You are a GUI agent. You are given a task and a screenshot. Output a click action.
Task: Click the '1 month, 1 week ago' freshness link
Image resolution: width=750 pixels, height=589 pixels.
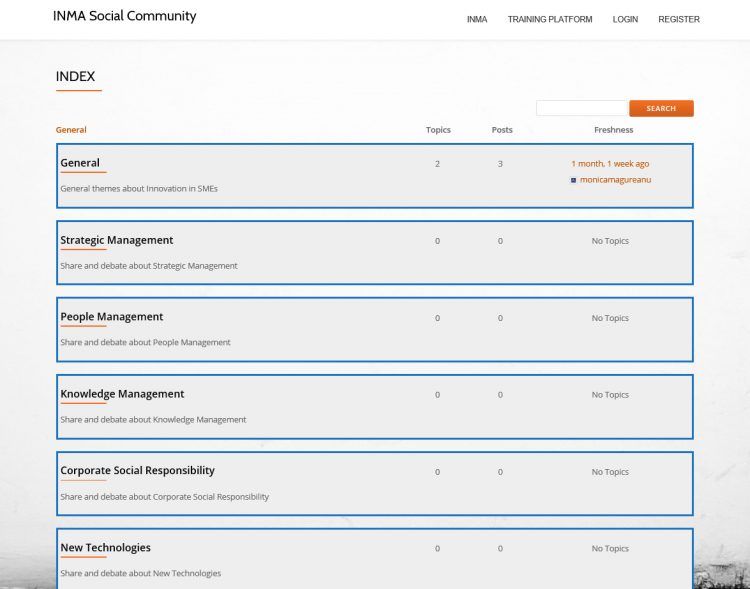coord(610,164)
